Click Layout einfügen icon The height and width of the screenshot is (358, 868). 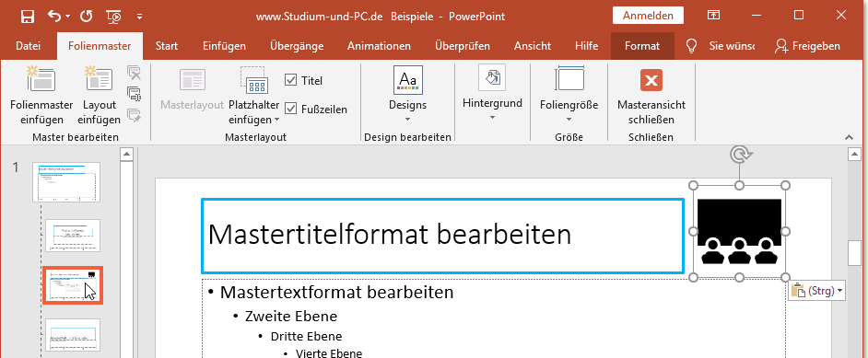100,78
